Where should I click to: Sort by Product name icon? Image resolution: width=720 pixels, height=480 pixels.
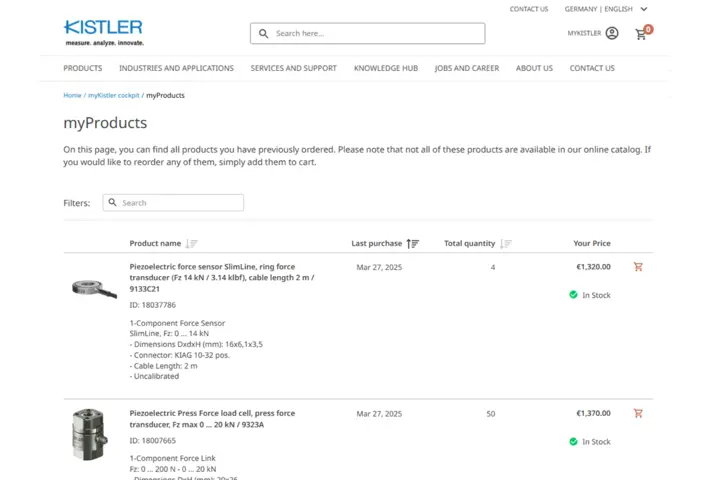(192, 243)
